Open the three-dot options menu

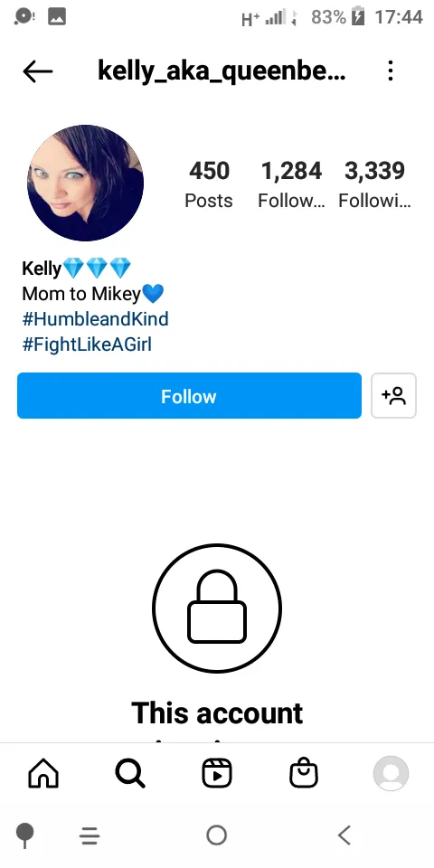pos(391,71)
